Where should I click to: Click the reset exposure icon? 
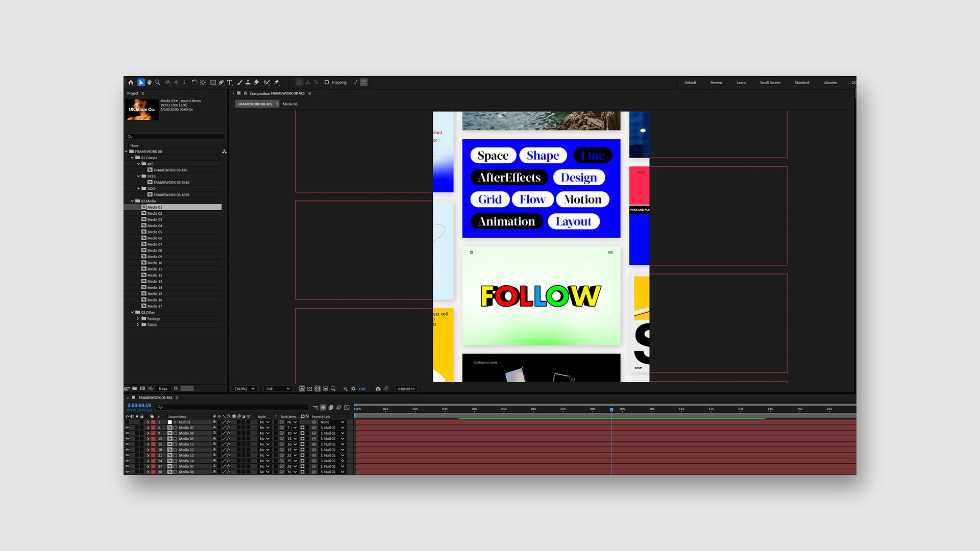353,389
